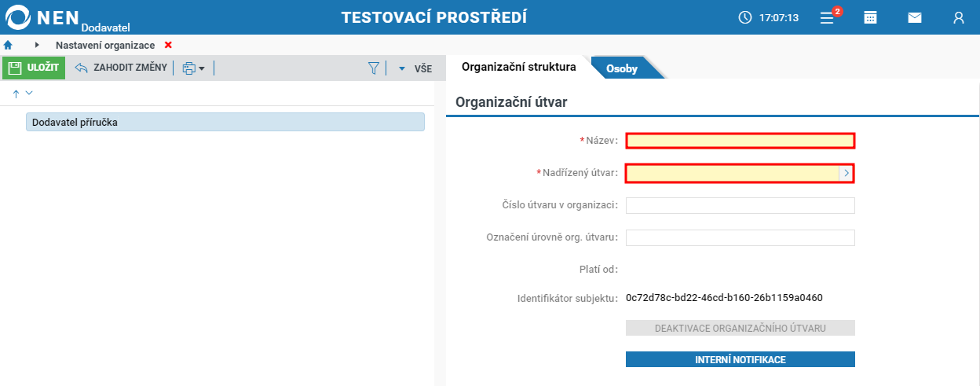
Task: Click the filter funnel icon
Action: click(x=374, y=68)
